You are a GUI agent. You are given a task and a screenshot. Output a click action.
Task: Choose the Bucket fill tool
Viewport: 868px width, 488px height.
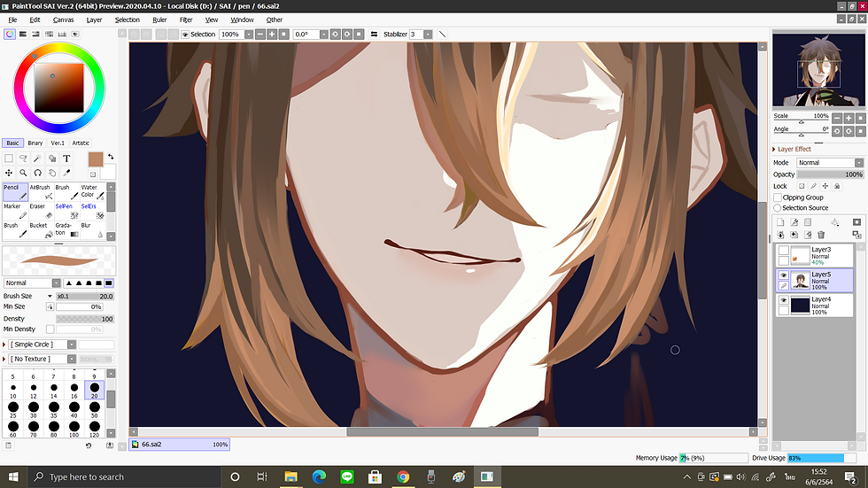[41, 229]
